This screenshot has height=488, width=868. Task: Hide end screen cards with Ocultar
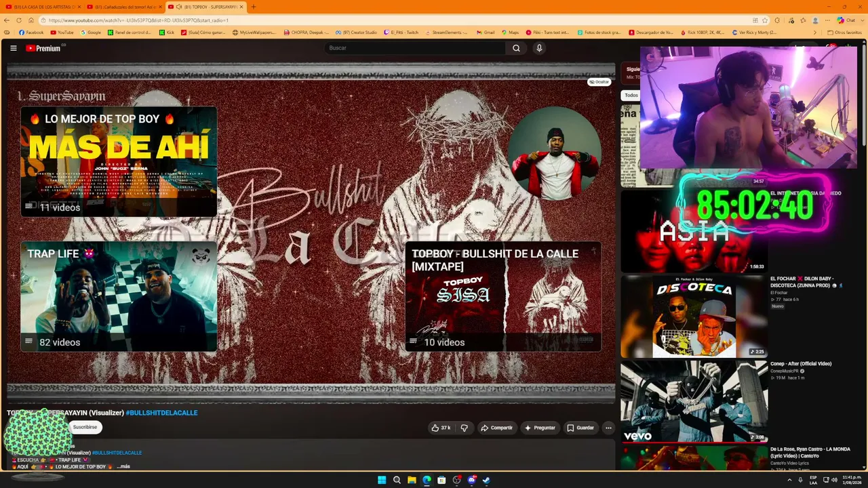coord(599,82)
